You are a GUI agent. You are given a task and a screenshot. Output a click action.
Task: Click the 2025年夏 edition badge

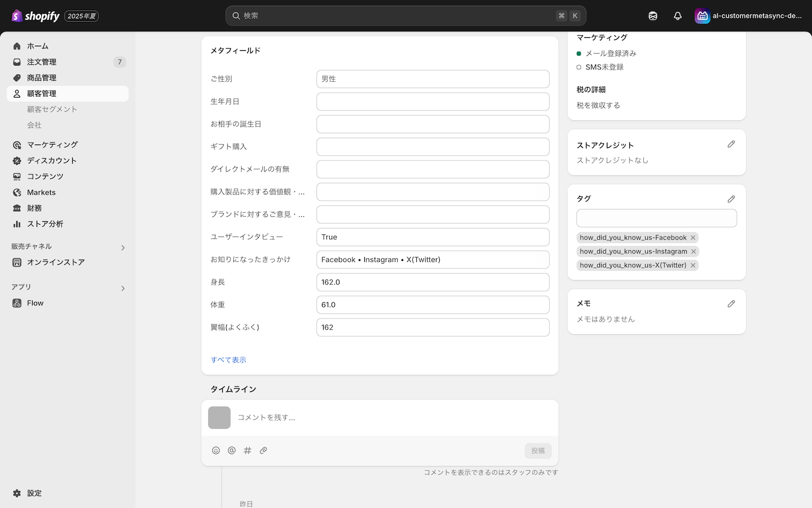(x=82, y=16)
